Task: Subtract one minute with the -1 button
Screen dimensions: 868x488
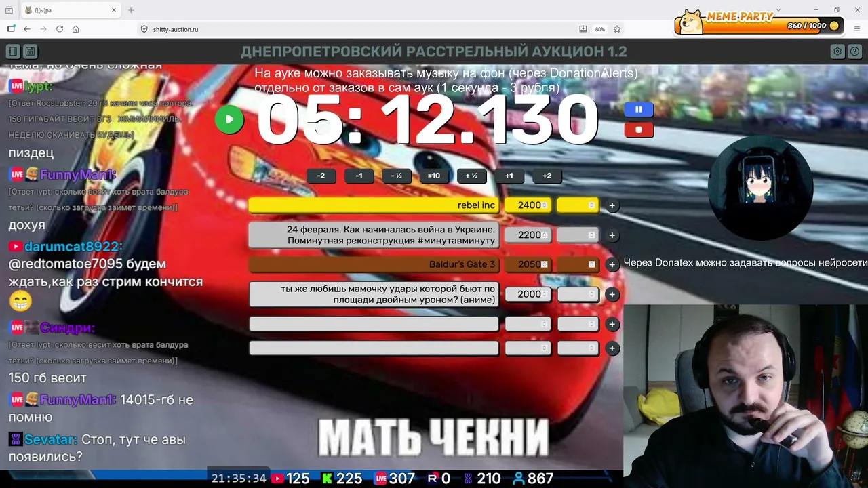Action: [x=359, y=176]
